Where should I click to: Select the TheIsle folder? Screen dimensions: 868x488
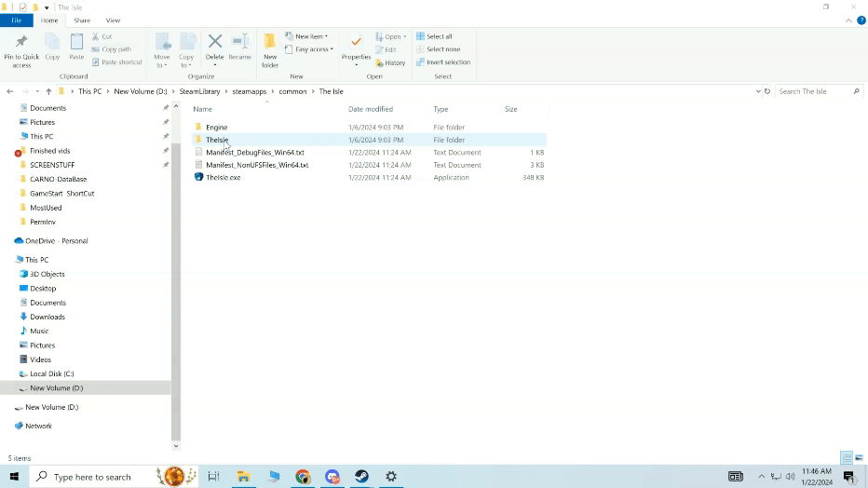[x=369, y=140]
